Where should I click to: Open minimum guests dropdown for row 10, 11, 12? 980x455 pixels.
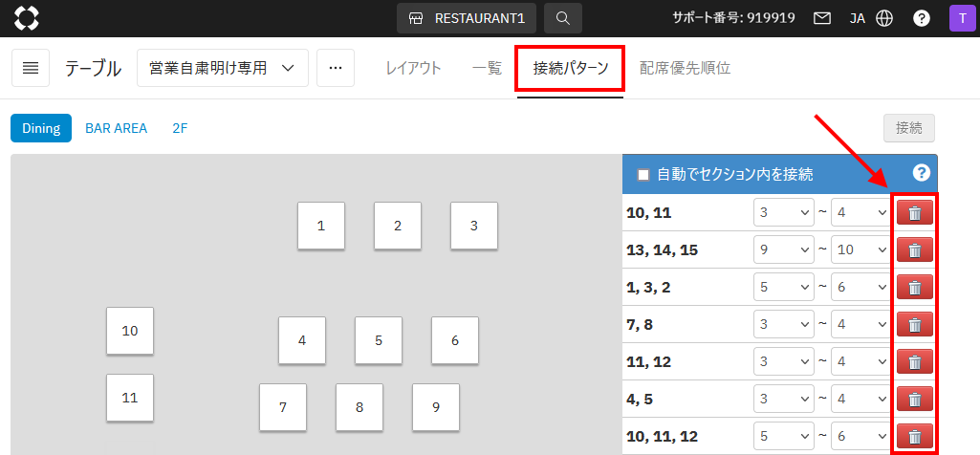point(784,436)
